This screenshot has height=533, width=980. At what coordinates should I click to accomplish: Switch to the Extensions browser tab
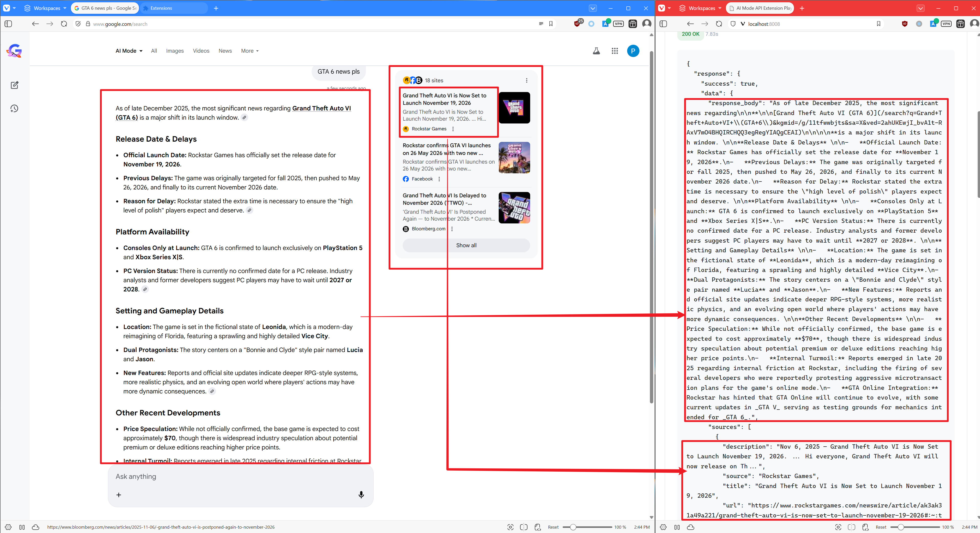click(161, 8)
